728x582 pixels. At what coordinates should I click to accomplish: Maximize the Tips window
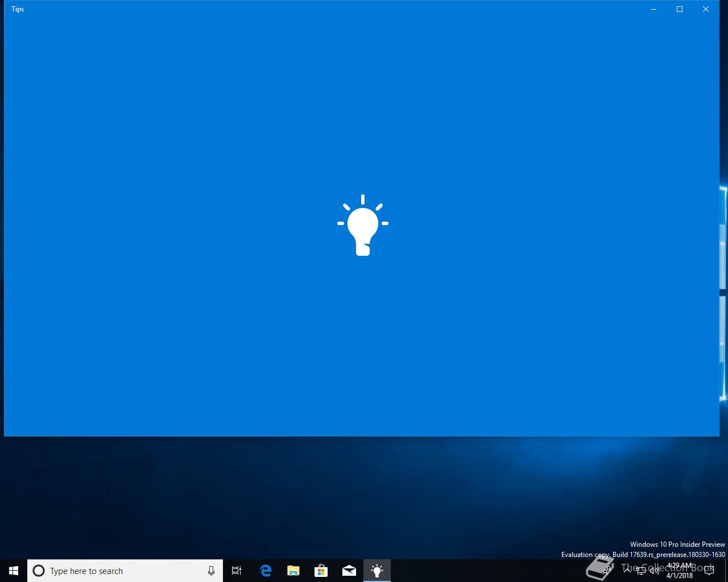680,9
